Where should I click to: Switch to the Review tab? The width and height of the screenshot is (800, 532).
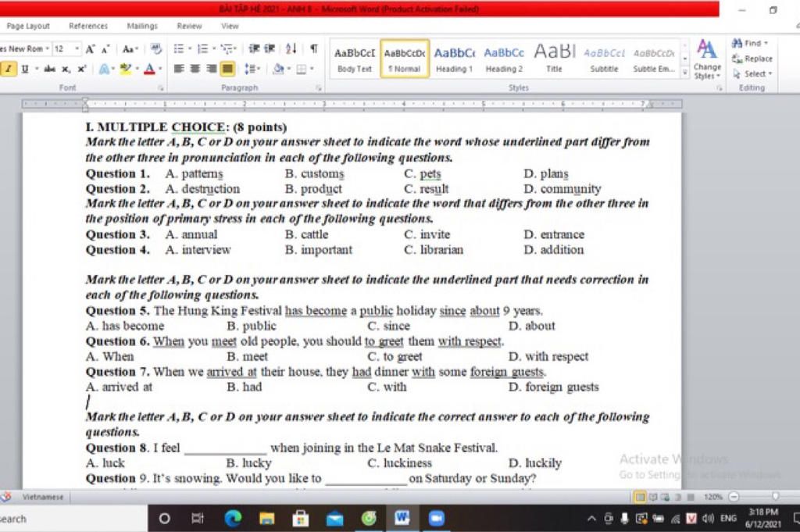tap(189, 26)
